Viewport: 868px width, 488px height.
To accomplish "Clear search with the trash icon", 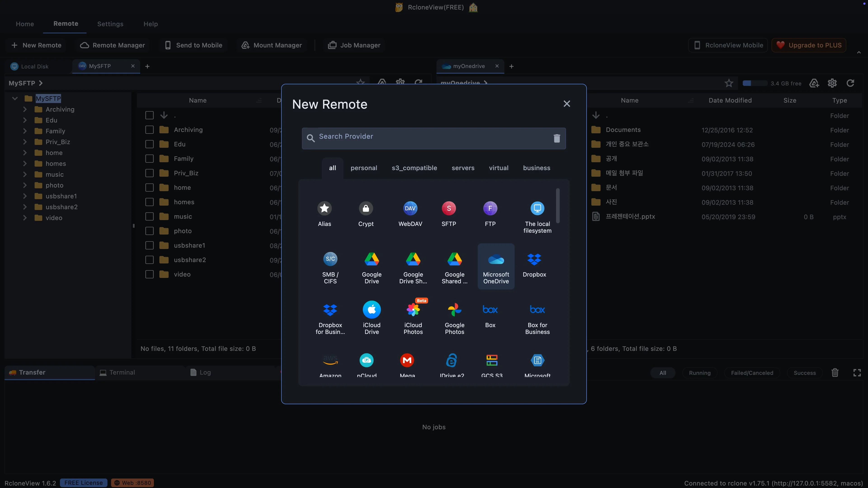I will pyautogui.click(x=557, y=138).
